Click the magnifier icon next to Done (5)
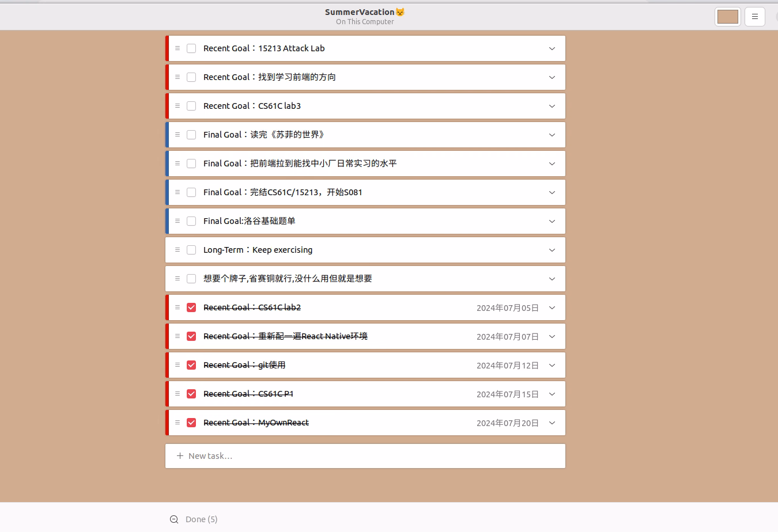 tap(174, 519)
